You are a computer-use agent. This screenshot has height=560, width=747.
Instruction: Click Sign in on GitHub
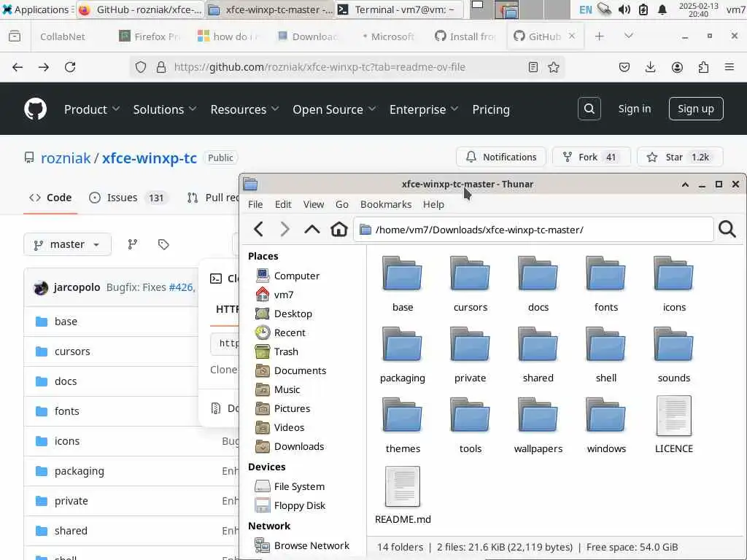[634, 109]
